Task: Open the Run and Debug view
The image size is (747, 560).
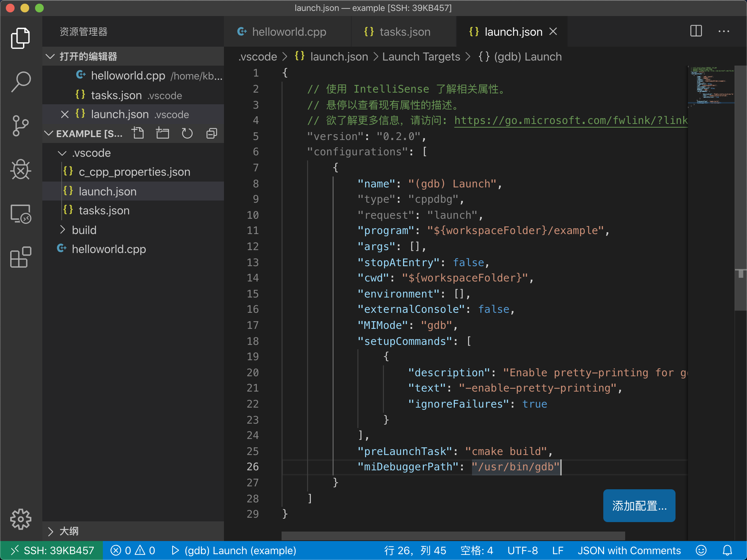Action: (x=21, y=170)
